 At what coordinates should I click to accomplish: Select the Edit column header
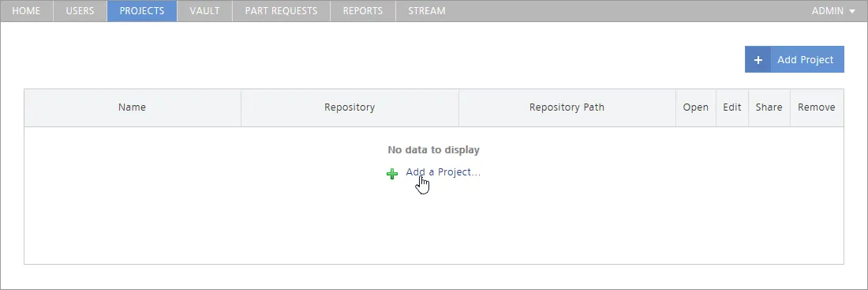(731, 107)
